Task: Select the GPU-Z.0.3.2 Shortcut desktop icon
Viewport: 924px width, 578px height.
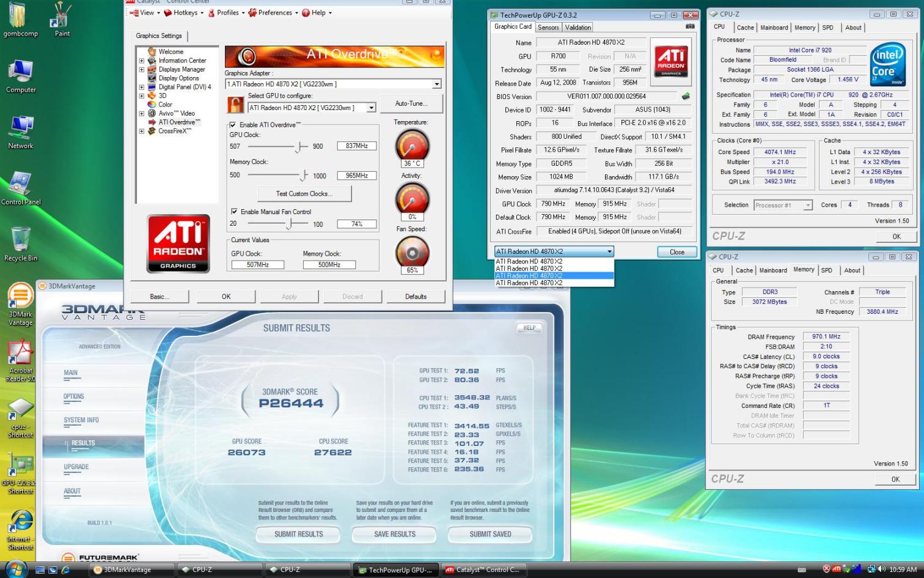Action: tap(21, 474)
